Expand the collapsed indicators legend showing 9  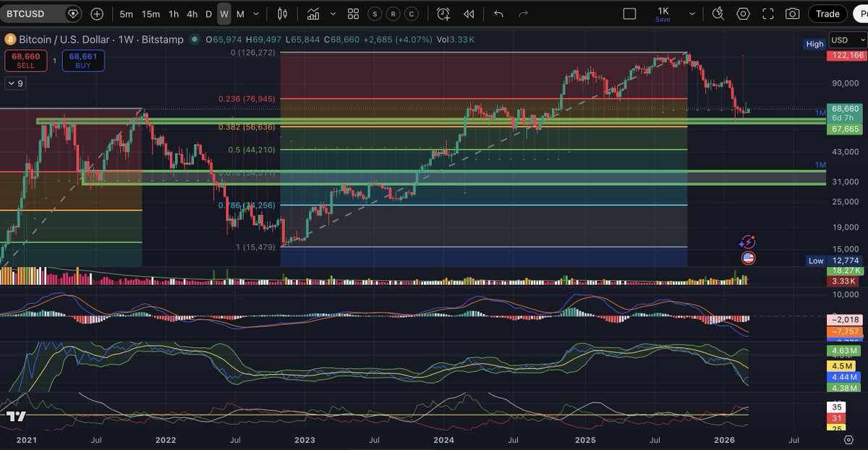pyautogui.click(x=14, y=84)
